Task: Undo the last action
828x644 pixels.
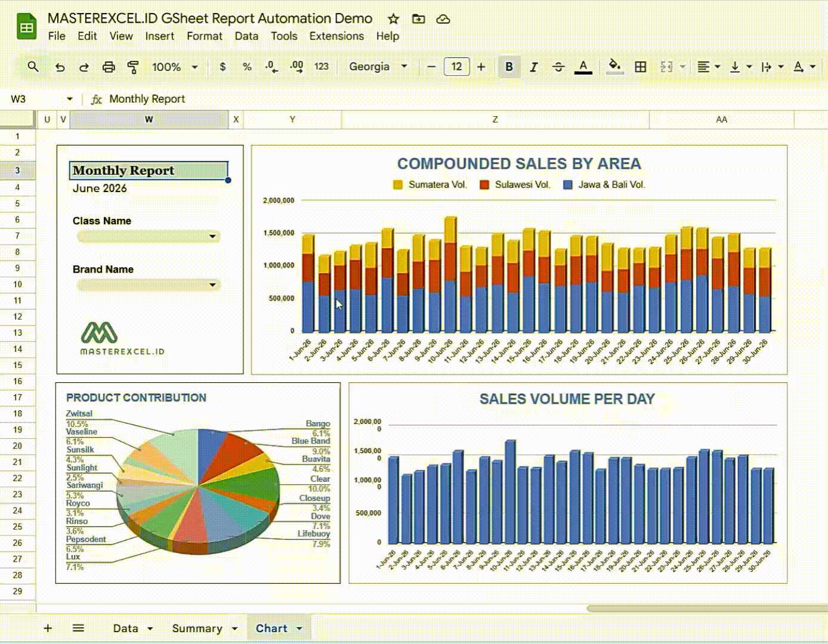Action: click(60, 67)
